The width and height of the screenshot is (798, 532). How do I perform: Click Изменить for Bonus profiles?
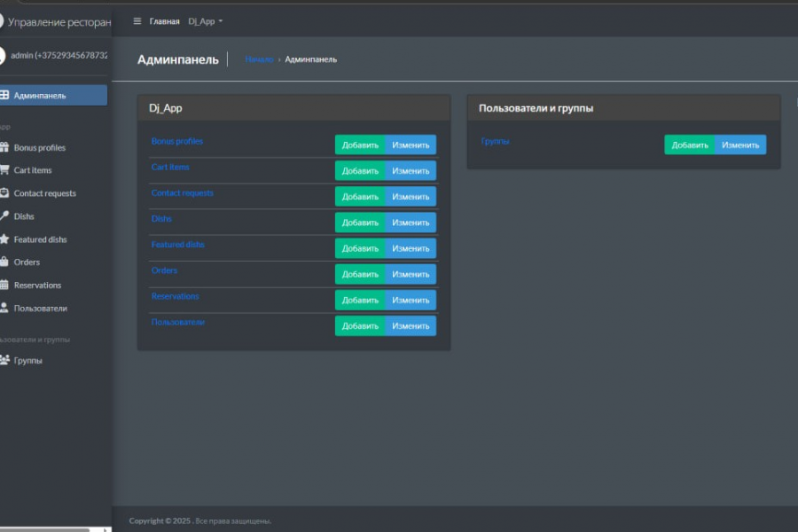411,145
